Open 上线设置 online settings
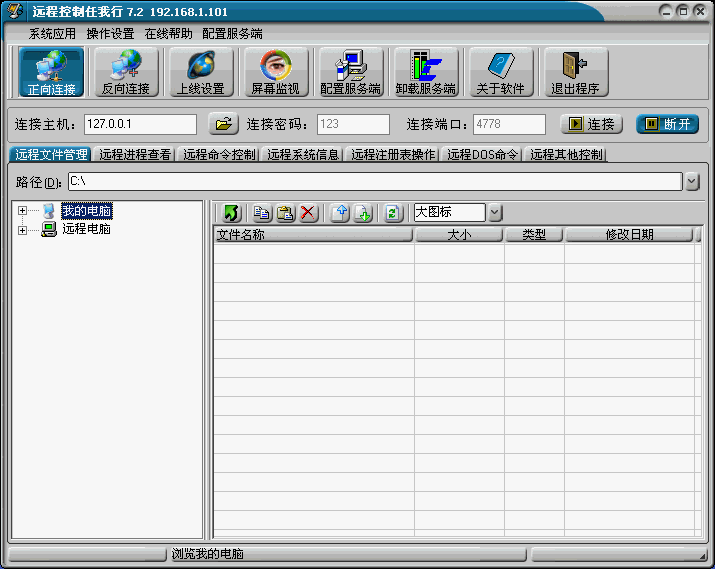The width and height of the screenshot is (715, 569). (x=201, y=72)
